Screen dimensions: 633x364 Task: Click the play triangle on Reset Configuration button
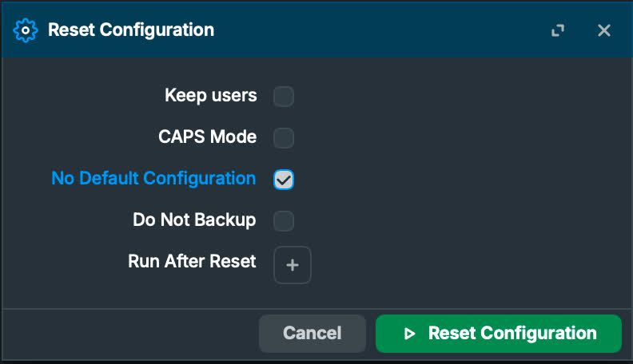[410, 334]
